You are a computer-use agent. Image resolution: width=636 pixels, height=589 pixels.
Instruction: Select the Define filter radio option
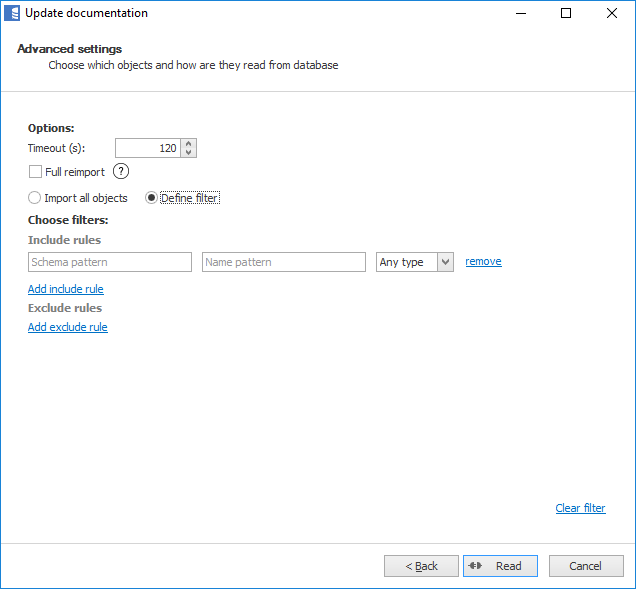point(152,198)
